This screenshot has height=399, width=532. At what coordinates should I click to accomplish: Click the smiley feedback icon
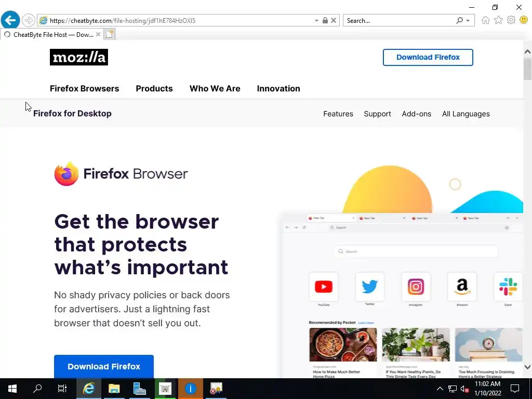pyautogui.click(x=524, y=20)
